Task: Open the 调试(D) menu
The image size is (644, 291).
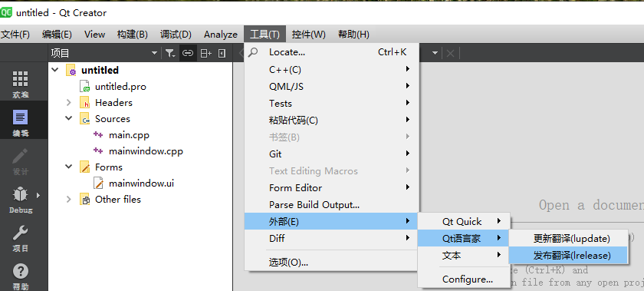Action: click(176, 35)
